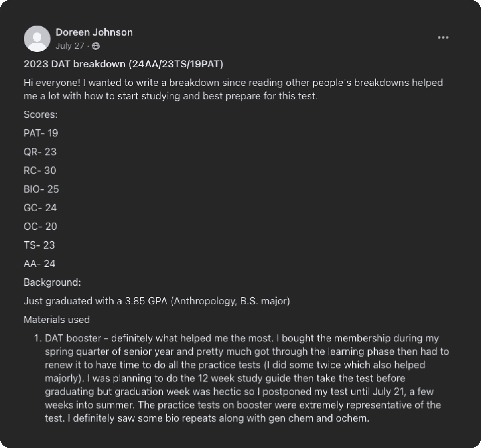Select the TS- 23 score line
Viewport: 481px width, 448px height.
point(39,245)
